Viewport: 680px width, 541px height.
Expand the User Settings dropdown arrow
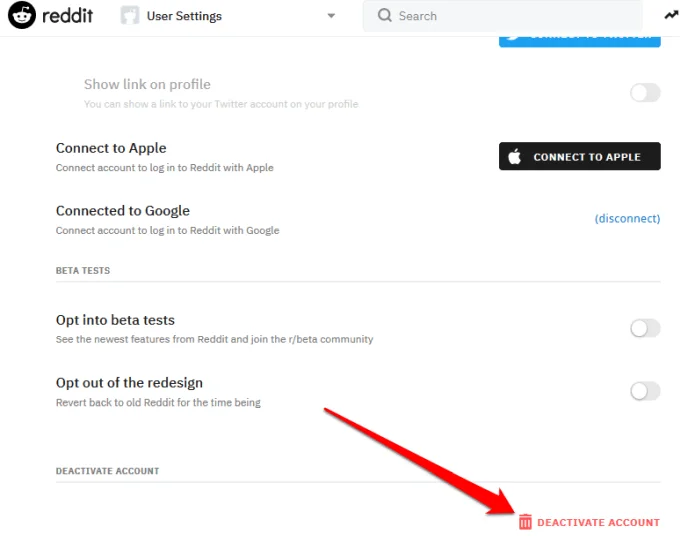pyautogui.click(x=331, y=16)
